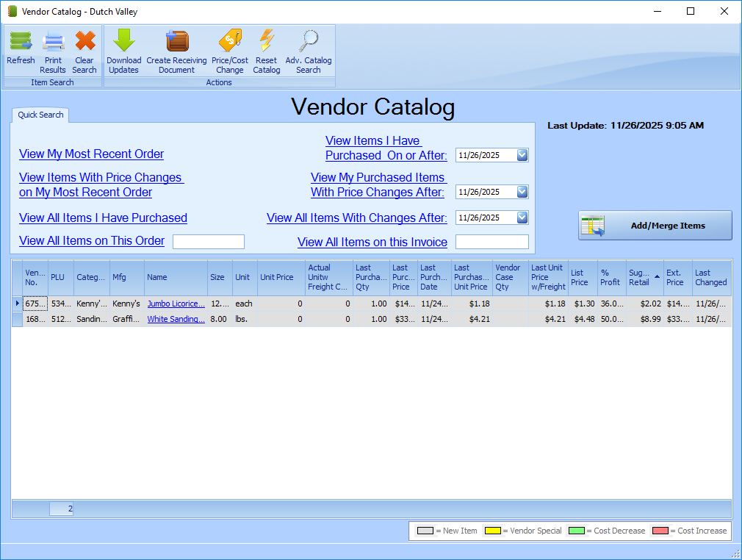The image size is (742, 560).
Task: Click the red Cost Increase legend swatch
Action: (659, 531)
